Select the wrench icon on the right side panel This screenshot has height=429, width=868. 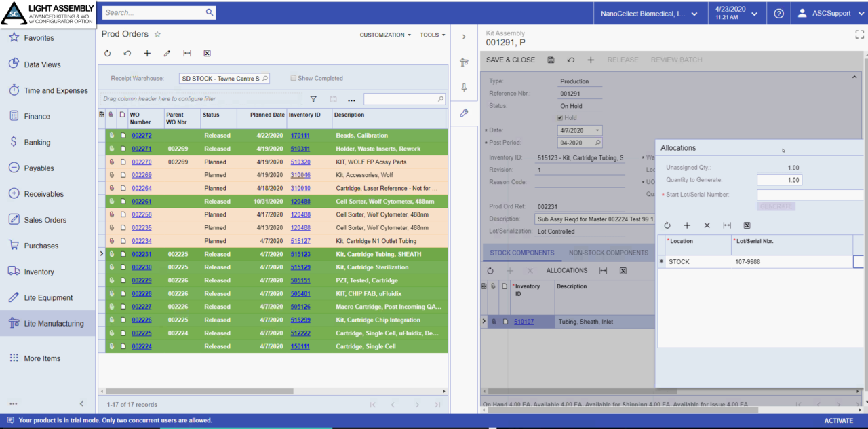click(x=464, y=113)
